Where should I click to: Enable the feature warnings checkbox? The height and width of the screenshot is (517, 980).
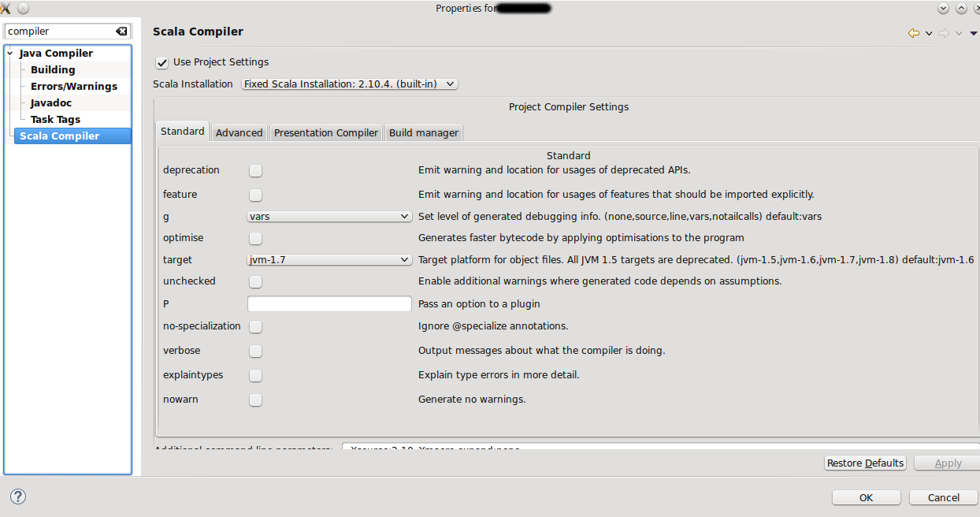click(255, 195)
